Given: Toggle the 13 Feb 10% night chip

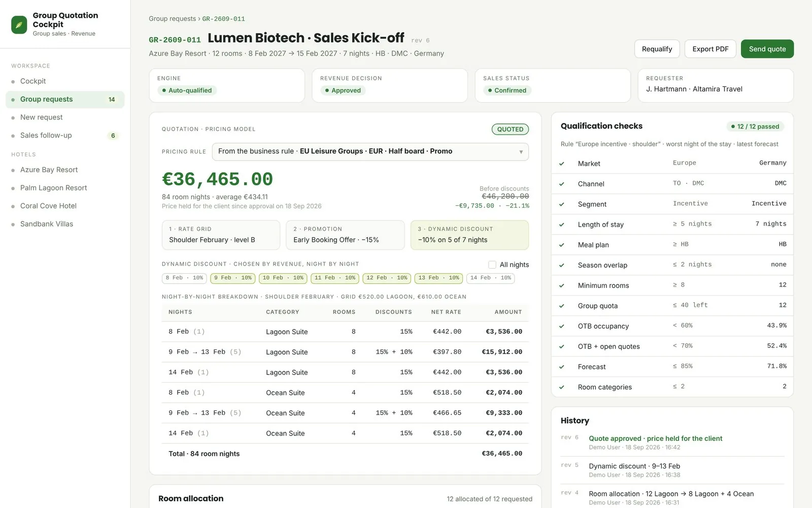Looking at the screenshot, I should coord(438,278).
